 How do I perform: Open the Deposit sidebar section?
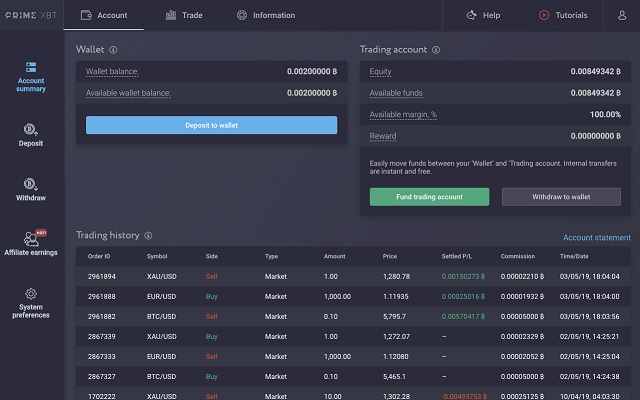click(x=30, y=134)
